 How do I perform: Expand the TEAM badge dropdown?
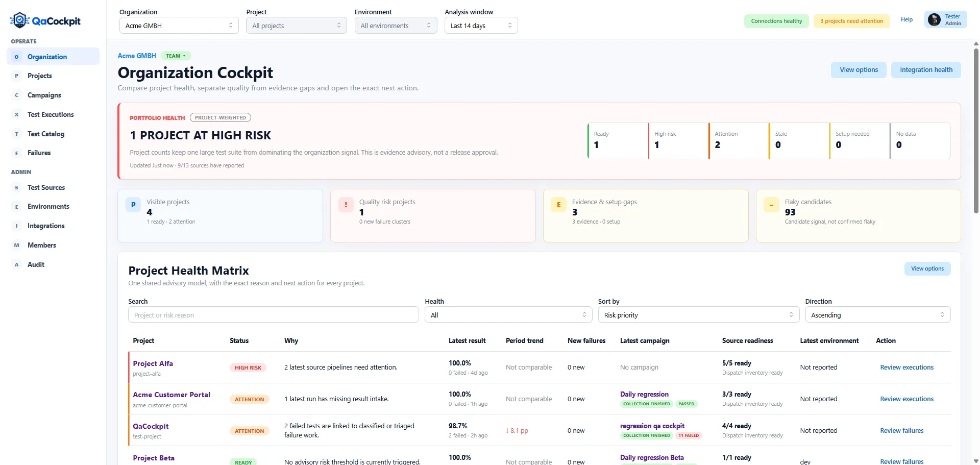point(176,56)
